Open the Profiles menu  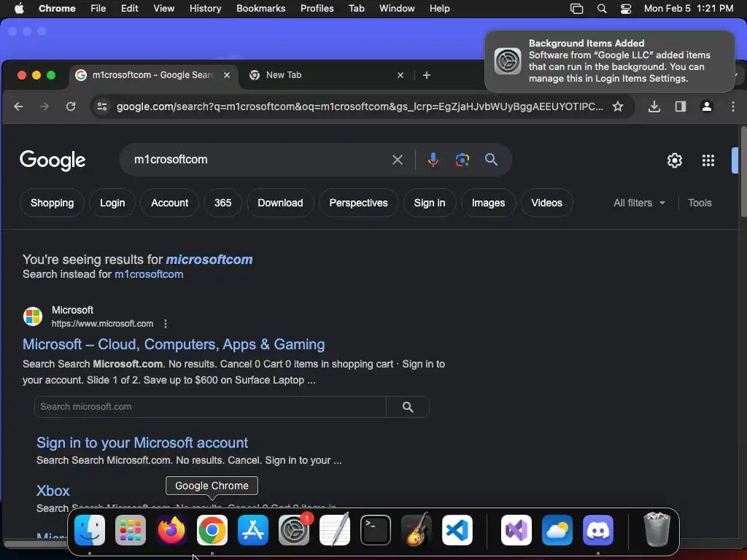point(317,9)
